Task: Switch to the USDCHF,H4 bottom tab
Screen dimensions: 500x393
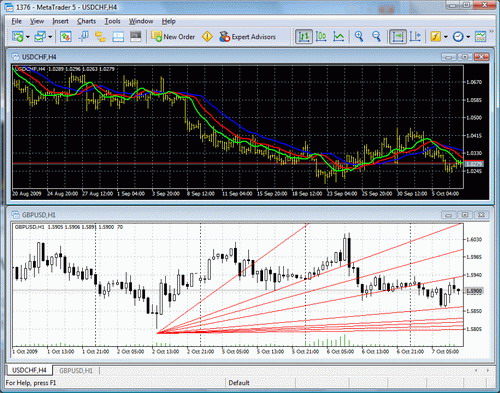Action: pyautogui.click(x=29, y=370)
